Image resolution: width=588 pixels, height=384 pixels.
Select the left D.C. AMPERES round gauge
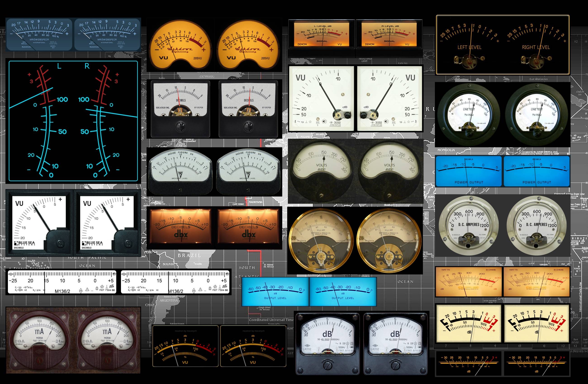click(x=469, y=226)
